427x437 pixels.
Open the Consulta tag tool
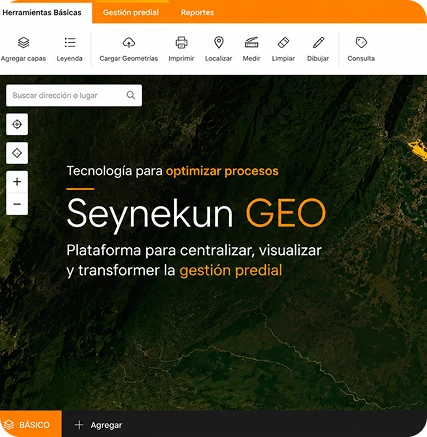coord(361,49)
